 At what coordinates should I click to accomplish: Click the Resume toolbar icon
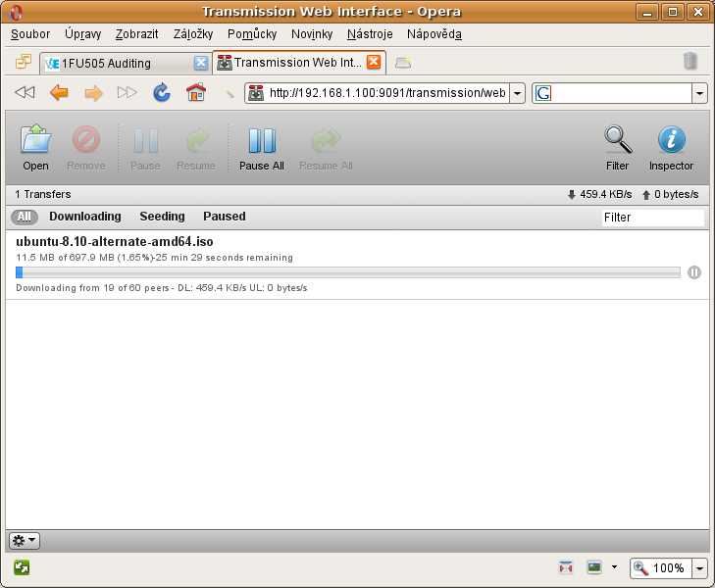196,147
